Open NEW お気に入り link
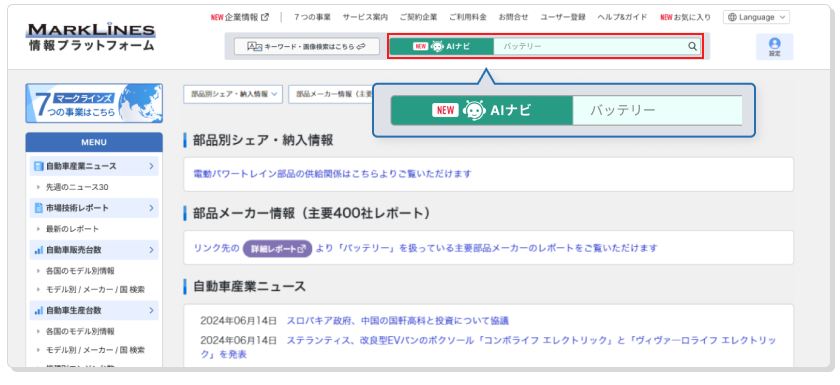Image resolution: width=840 pixels, height=385 pixels. pos(685,17)
